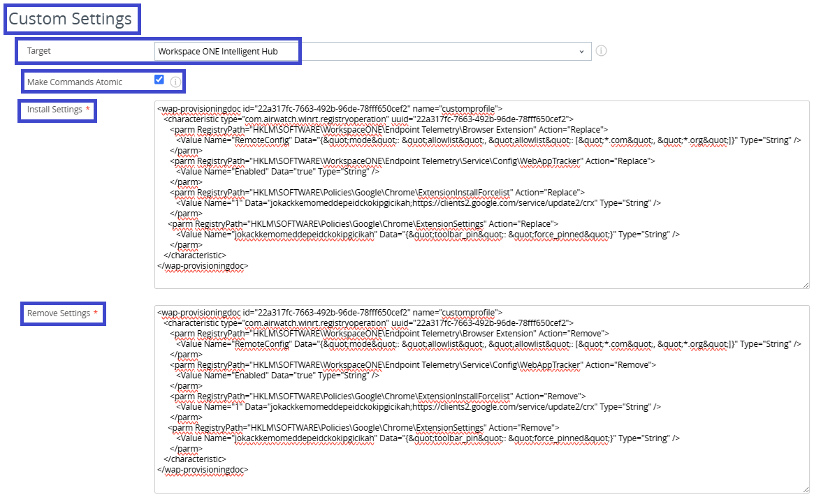
Task: Click the Install Settings resize handle
Action: point(806,285)
